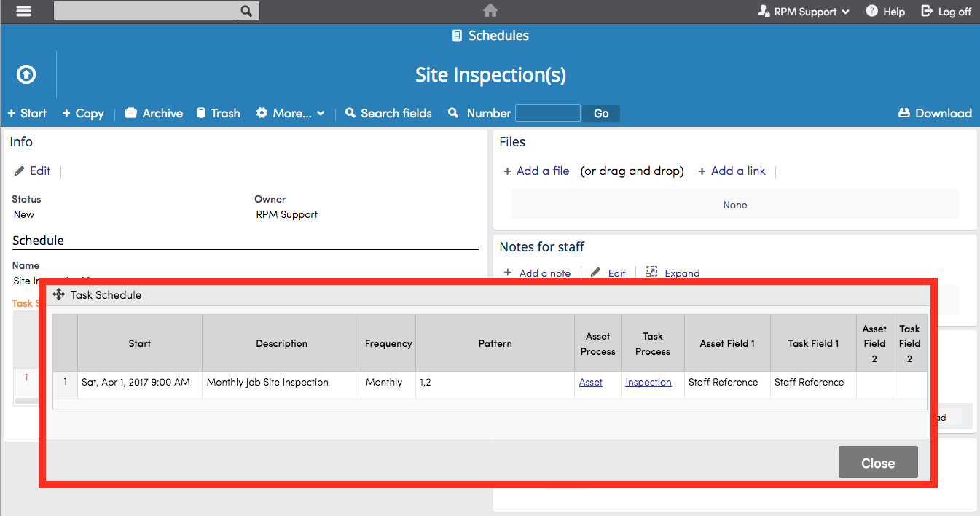
Task: Click Add a note under Notes for staff
Action: coord(537,273)
